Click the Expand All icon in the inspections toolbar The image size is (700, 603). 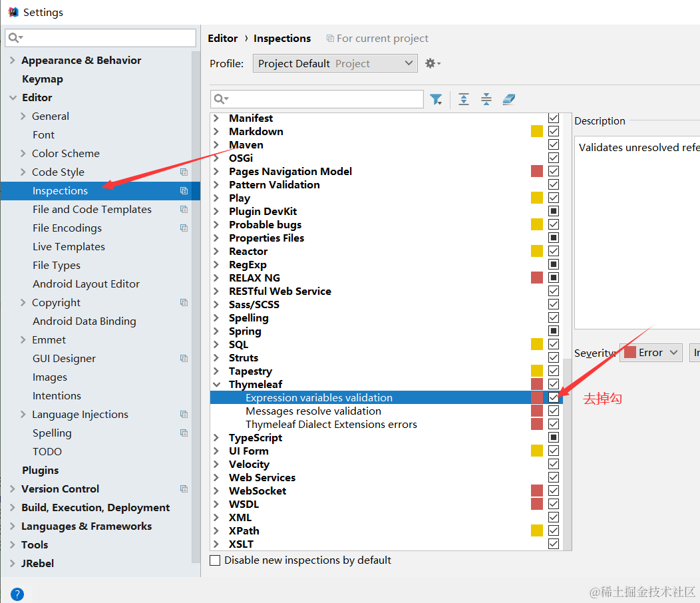464,99
